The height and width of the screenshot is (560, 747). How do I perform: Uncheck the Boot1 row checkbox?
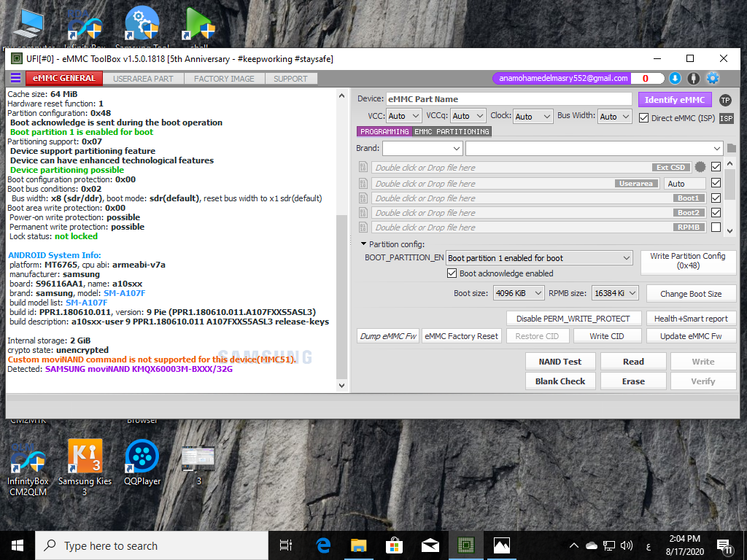pos(716,198)
